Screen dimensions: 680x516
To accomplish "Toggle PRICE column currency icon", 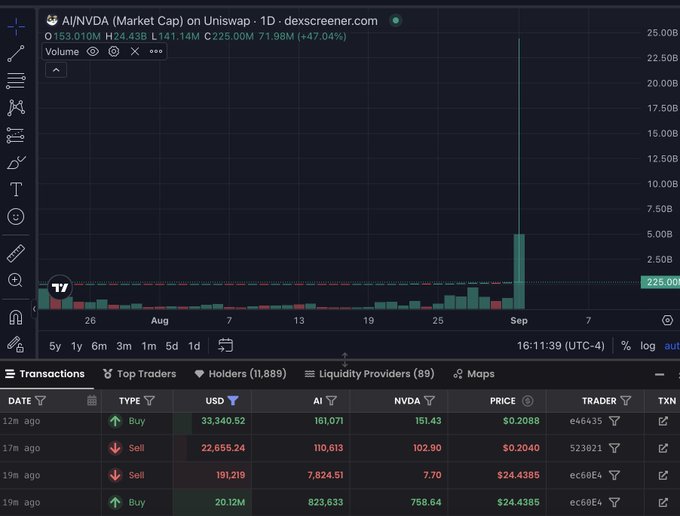I will [x=527, y=401].
